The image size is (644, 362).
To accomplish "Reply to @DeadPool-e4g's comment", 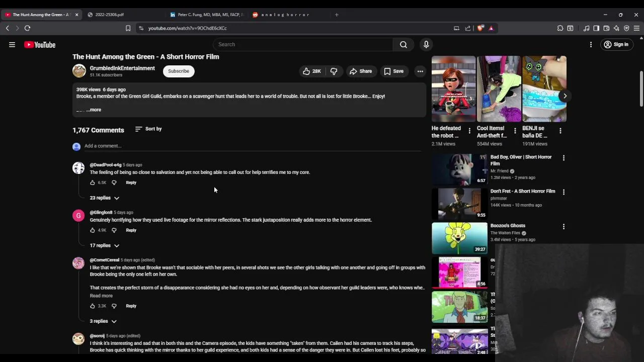I will point(131,183).
